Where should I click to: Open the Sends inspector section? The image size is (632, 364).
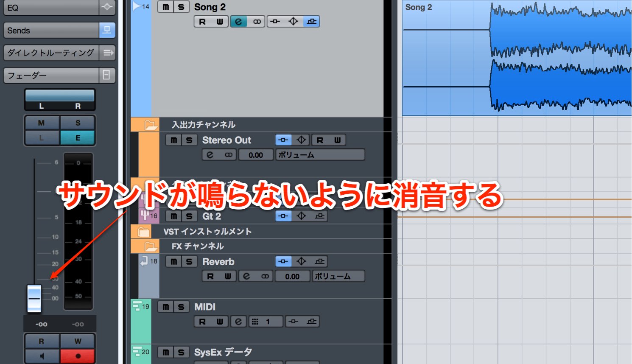(x=51, y=30)
